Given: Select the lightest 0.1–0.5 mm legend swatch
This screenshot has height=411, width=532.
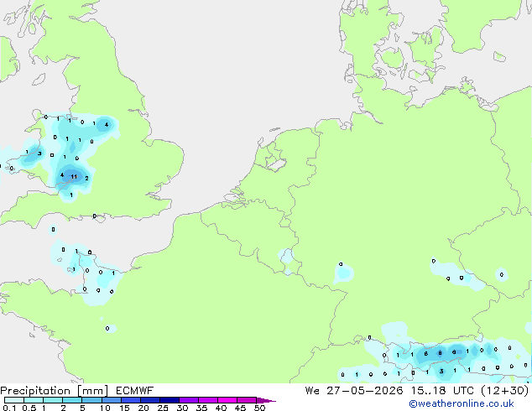Looking at the screenshot, I should (x=14, y=400).
